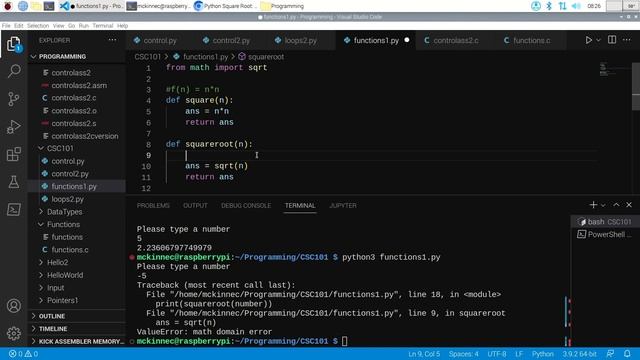Show the JUPYTER panel tab
The height and width of the screenshot is (360, 640).
pos(343,205)
